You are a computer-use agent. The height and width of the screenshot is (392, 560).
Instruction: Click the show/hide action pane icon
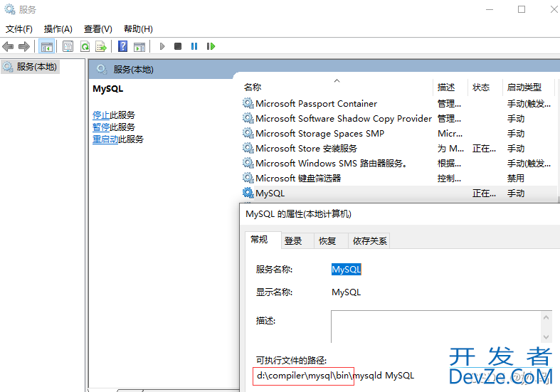[139, 46]
